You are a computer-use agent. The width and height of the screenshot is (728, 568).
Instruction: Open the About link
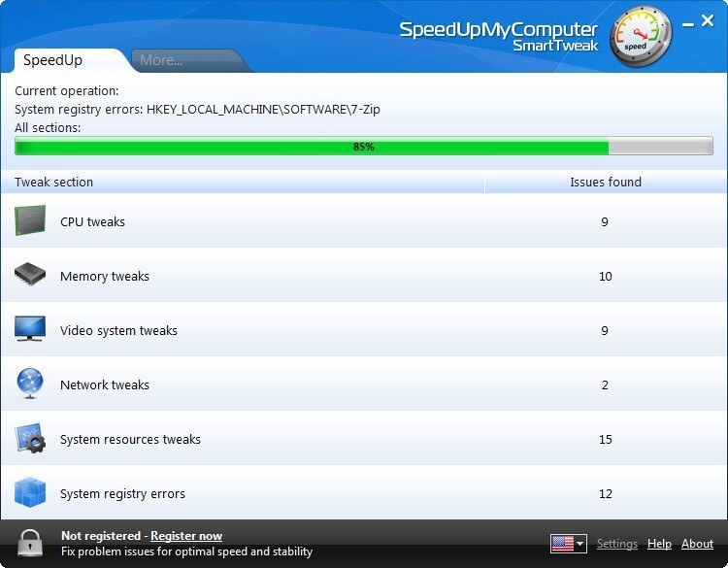697,544
